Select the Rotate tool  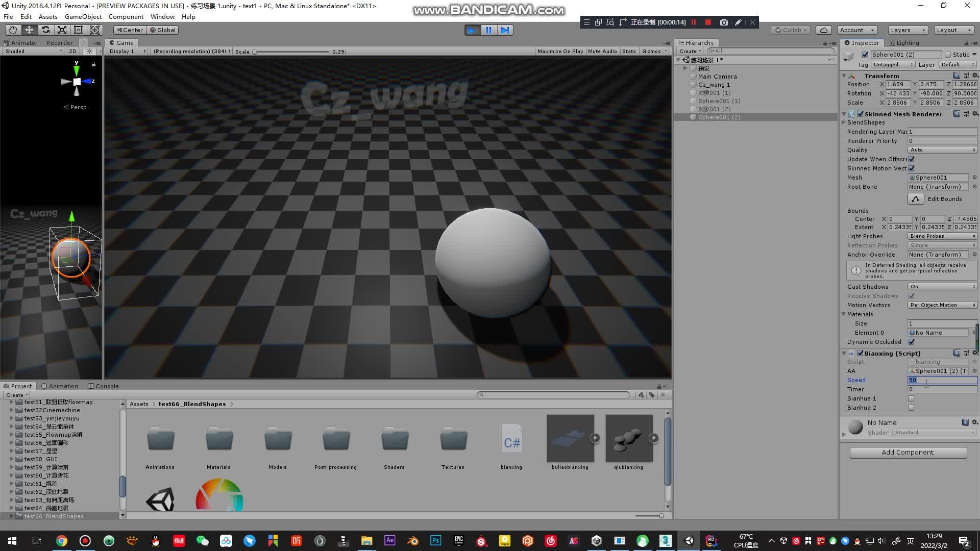(45, 30)
